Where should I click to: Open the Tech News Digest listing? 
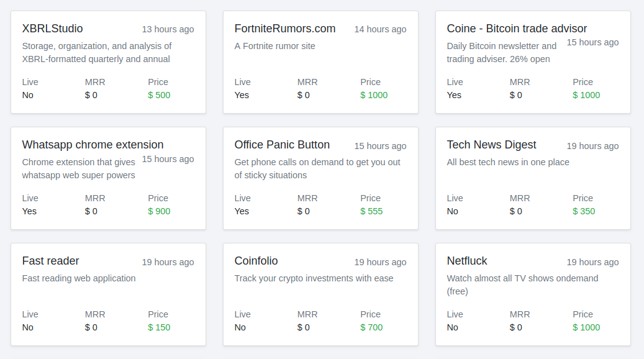tap(491, 145)
